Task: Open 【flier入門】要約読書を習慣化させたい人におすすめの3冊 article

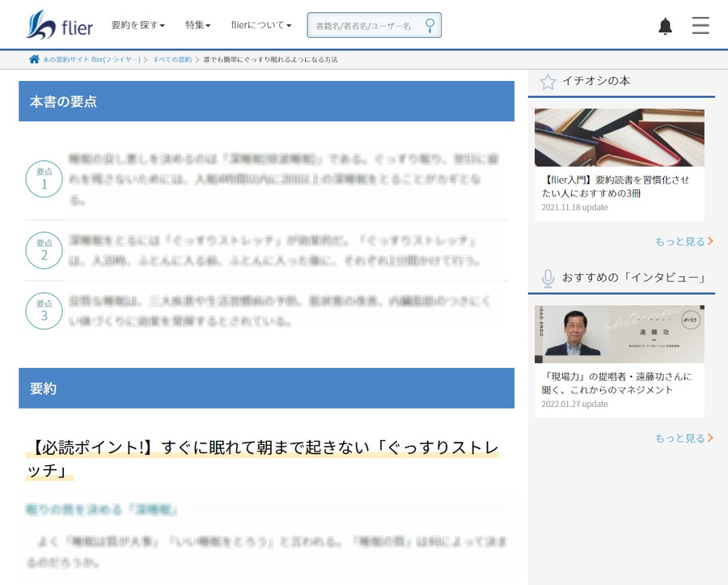Action: (x=616, y=187)
